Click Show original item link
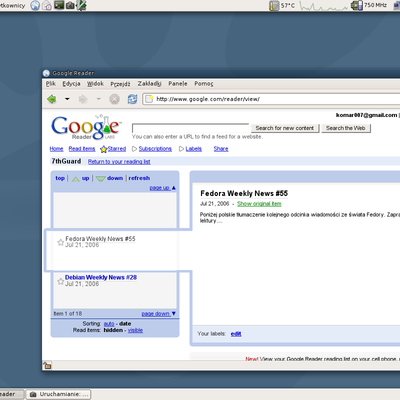Viewport: 400px width, 400px height. (x=259, y=204)
